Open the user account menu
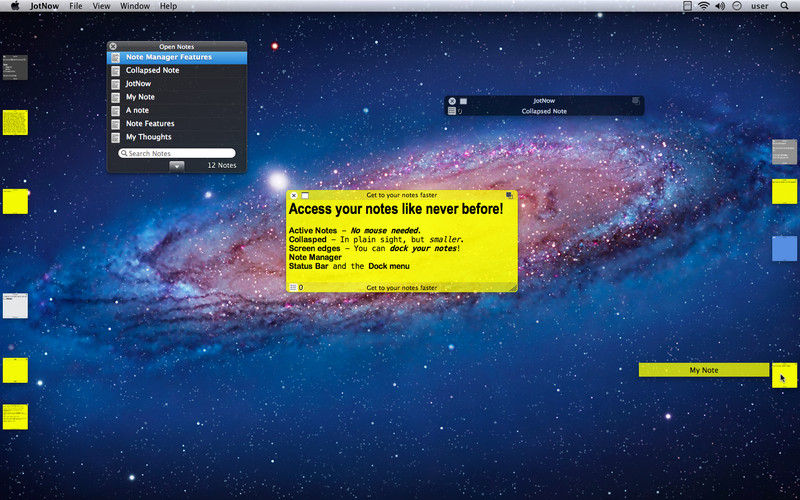 pyautogui.click(x=760, y=6)
